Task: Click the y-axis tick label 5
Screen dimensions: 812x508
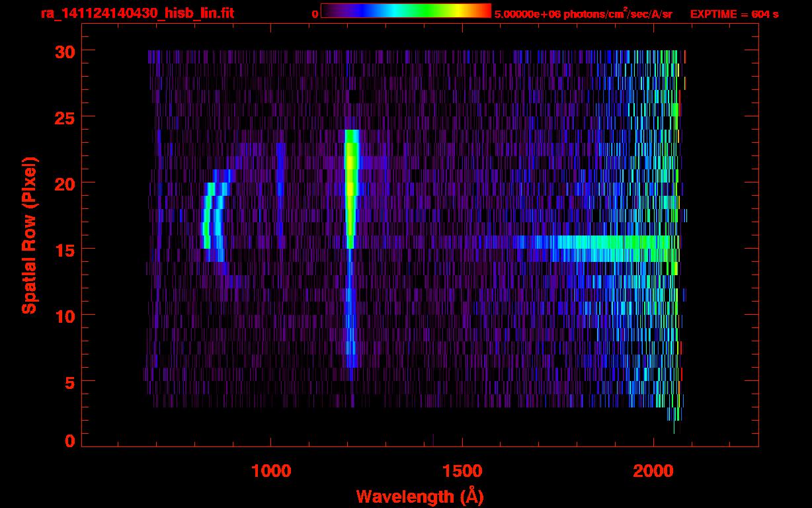Action: pos(69,382)
